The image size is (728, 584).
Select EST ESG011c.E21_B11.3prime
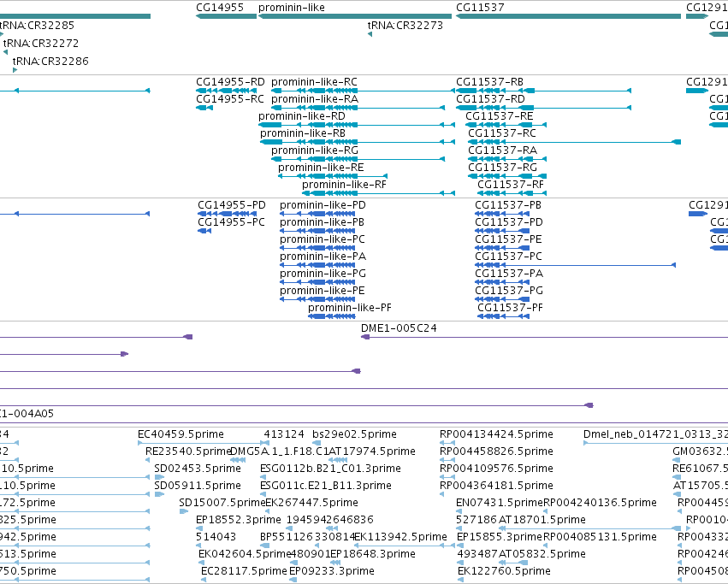(326, 487)
